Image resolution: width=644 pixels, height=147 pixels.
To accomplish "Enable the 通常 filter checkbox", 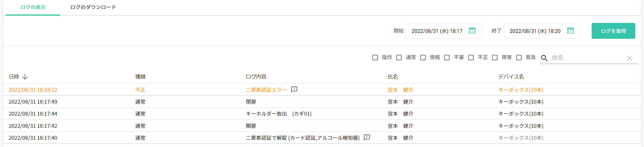I will coord(399,58).
